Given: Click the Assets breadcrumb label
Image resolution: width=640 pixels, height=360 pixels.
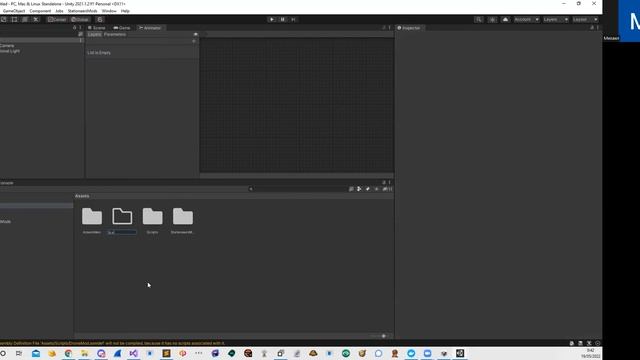Looking at the screenshot, I should coord(82,196).
